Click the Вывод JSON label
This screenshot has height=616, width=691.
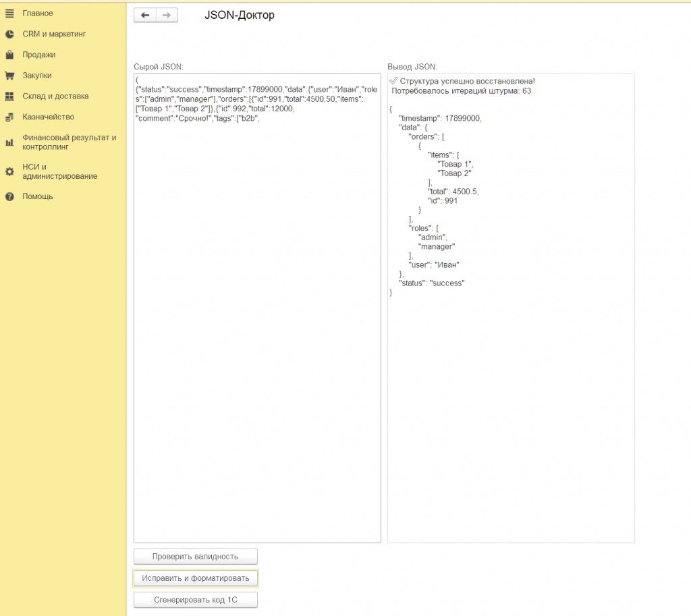(412, 67)
